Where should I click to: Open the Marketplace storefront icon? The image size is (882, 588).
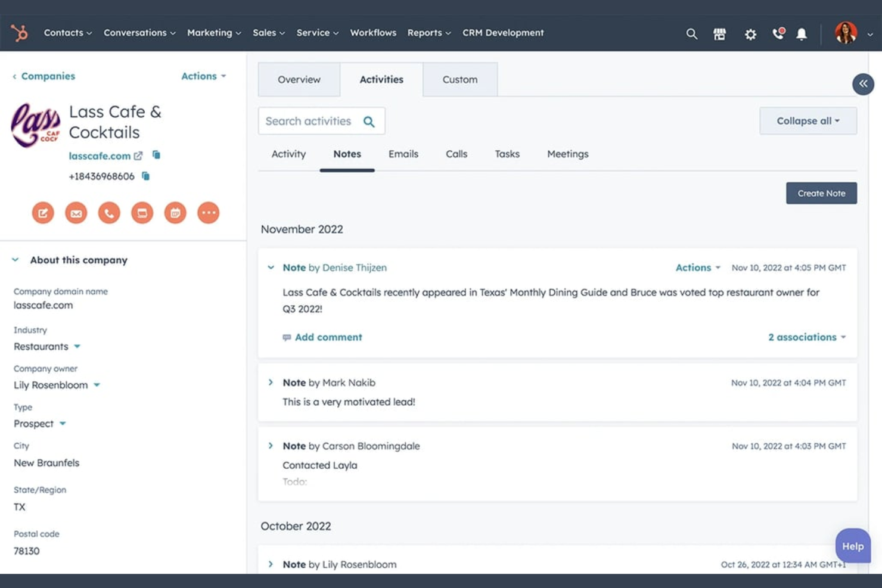(720, 34)
